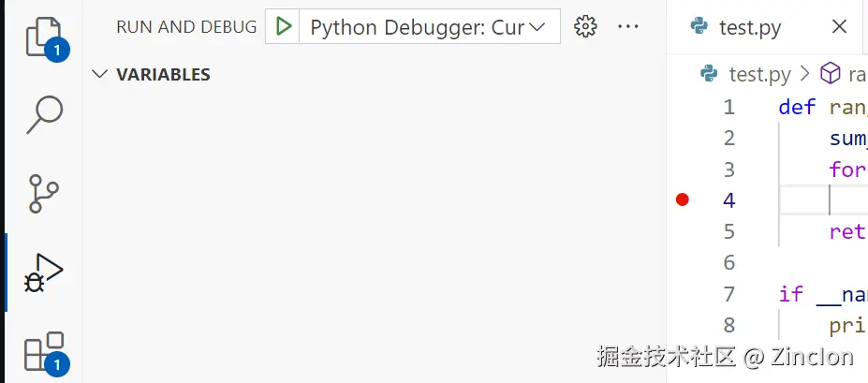Screen dimensions: 868x383
Task: Click the RUN AND DEBUG panel title
Action: click(x=185, y=27)
